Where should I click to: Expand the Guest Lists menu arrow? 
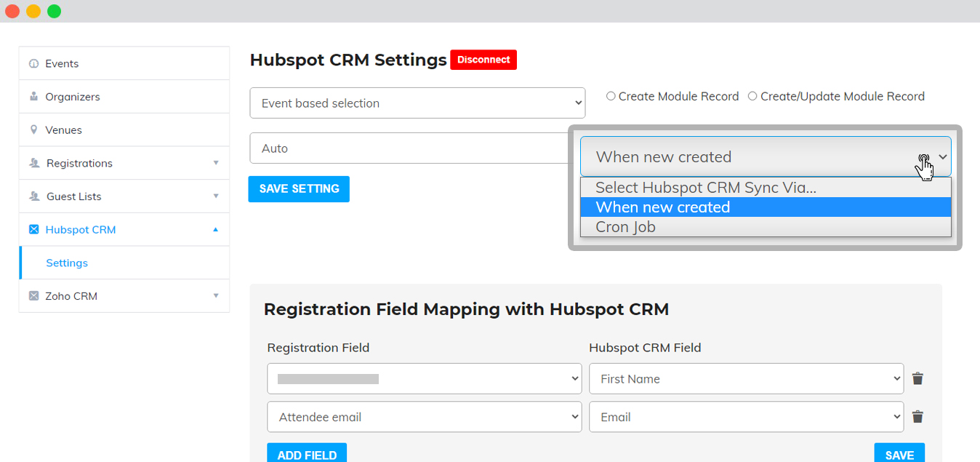tap(216, 196)
